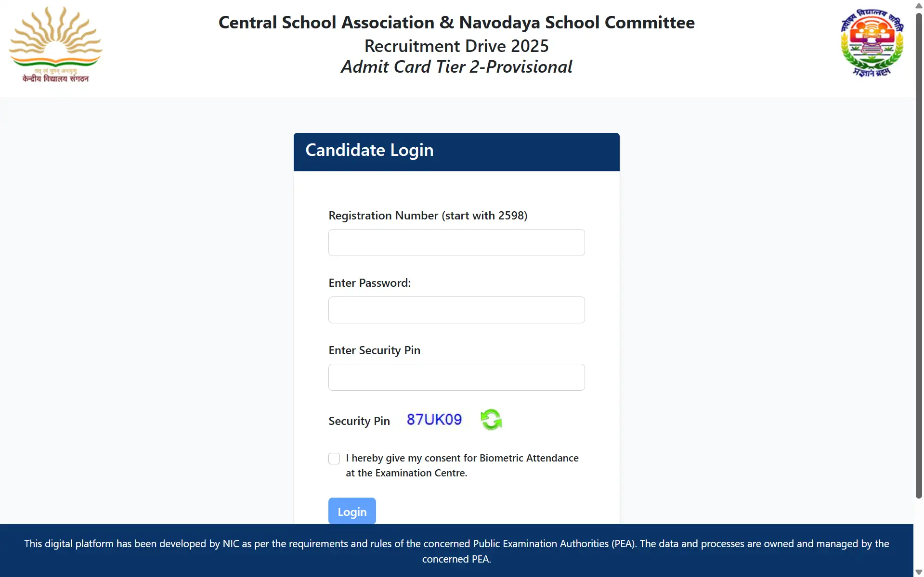Select the Admit Card Tier 2-Provisional heading
924x577 pixels.
pos(456,66)
